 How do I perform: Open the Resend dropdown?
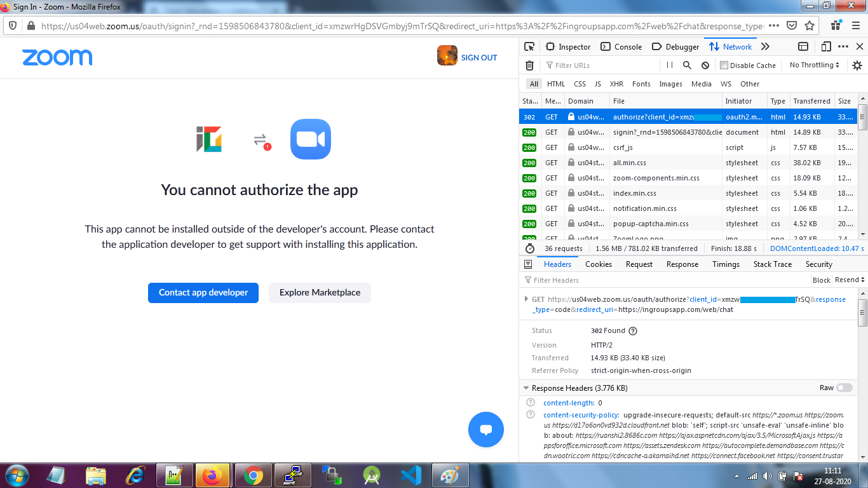pos(850,280)
